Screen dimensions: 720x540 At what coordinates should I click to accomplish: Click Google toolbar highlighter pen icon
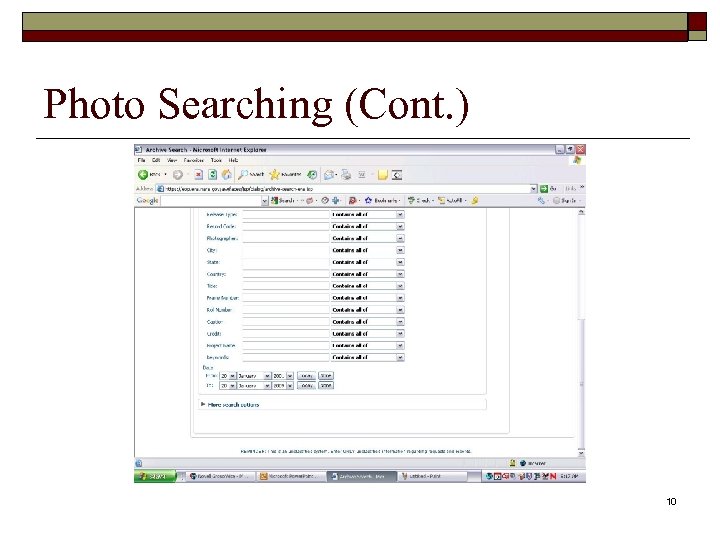click(x=475, y=201)
